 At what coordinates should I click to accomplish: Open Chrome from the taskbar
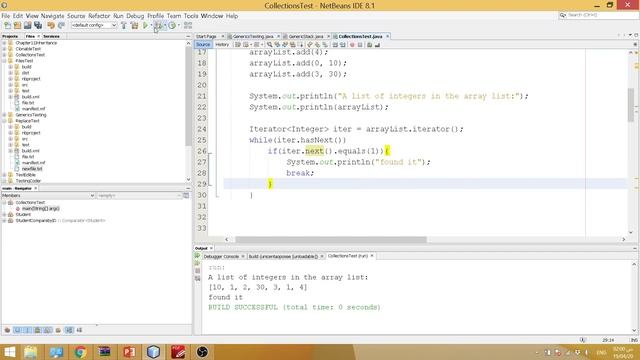tap(80, 352)
